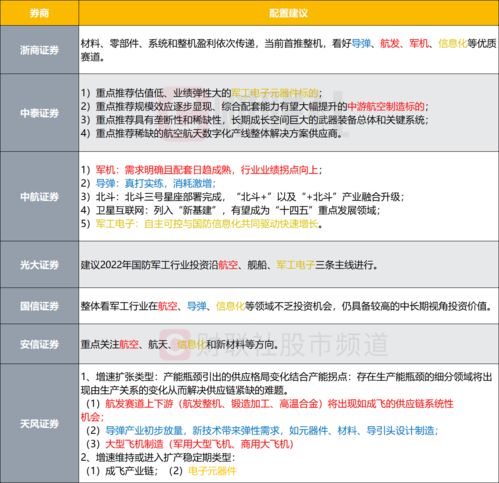
Task: Click 中泰证券 line 3 about 武器装备总体和关键系统
Action: pos(255,120)
